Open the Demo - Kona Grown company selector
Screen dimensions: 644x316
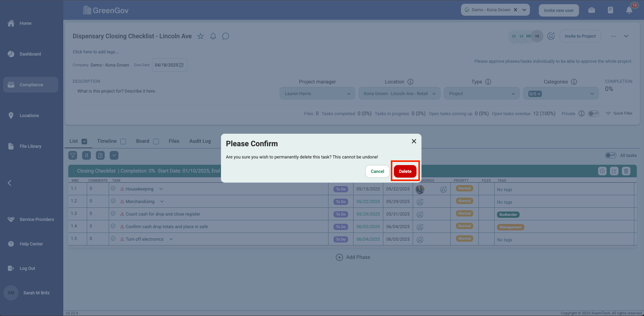tap(495, 10)
